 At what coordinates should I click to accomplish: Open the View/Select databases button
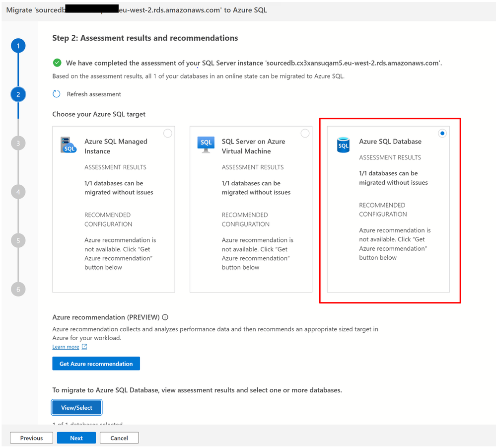click(76, 407)
